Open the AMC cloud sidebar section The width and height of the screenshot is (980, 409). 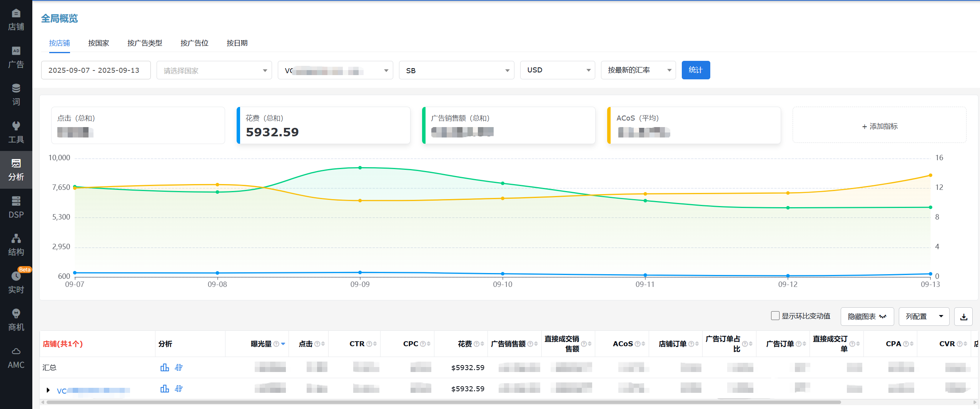click(x=16, y=358)
